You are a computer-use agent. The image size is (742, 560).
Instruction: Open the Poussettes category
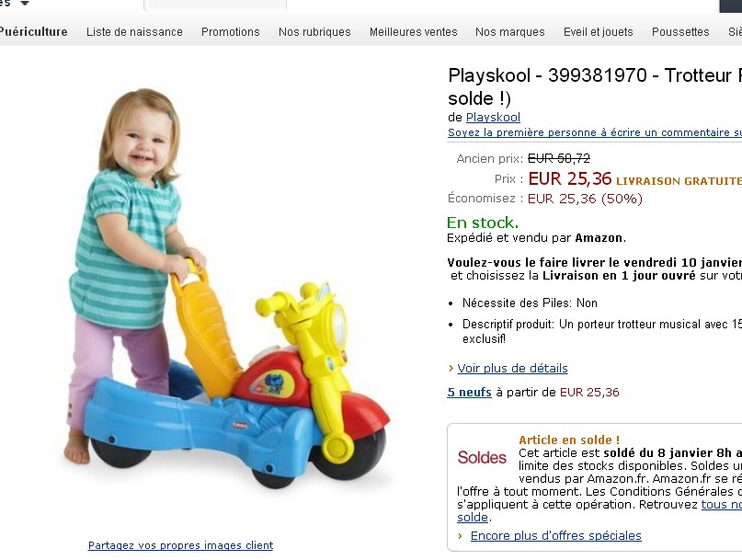[680, 31]
